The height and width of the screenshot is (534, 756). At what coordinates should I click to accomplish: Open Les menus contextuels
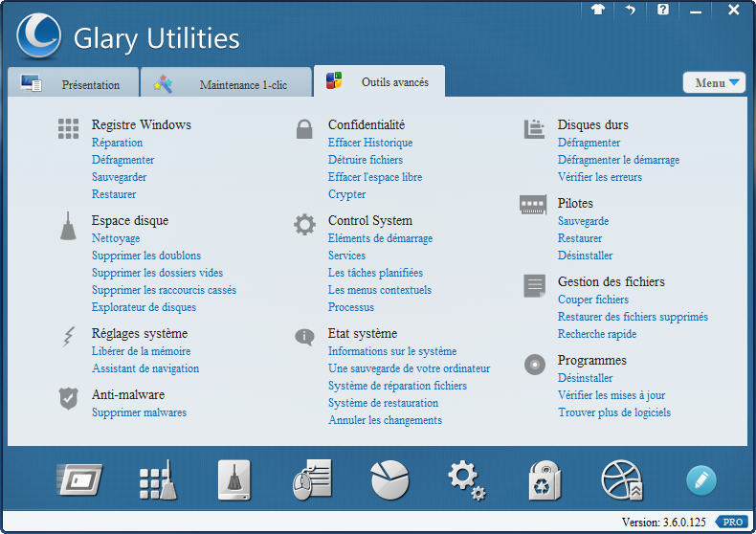pos(380,290)
